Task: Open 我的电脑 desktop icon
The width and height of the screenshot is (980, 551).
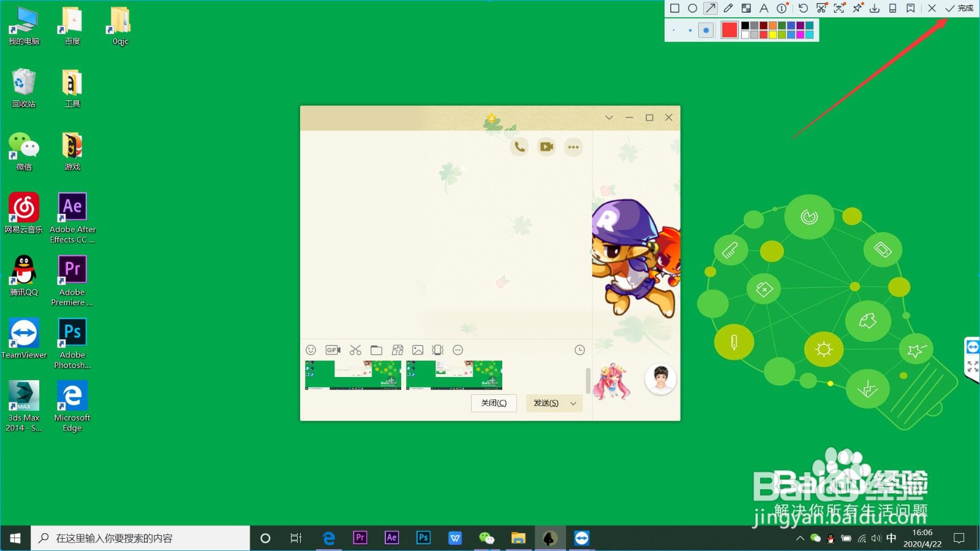Action: pos(24,26)
